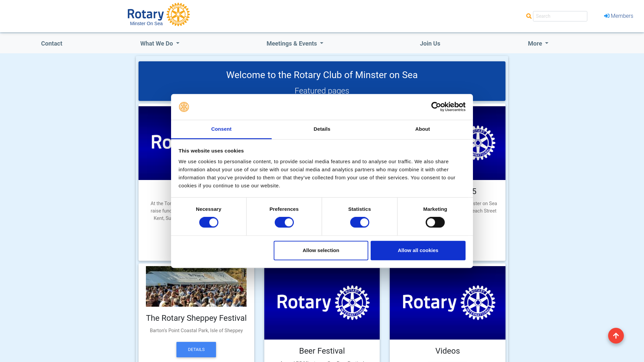This screenshot has height=362, width=644.
Task: Click 'This website uses cookies' heading
Action: pyautogui.click(x=211, y=151)
